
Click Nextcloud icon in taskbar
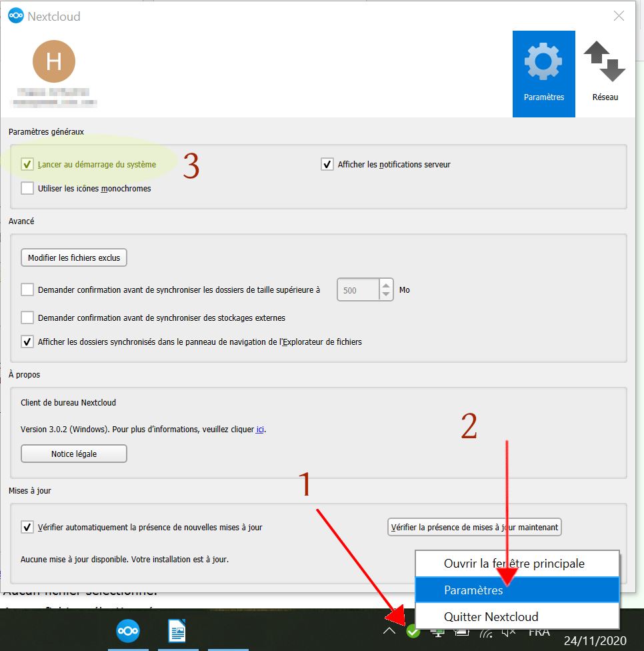128,631
